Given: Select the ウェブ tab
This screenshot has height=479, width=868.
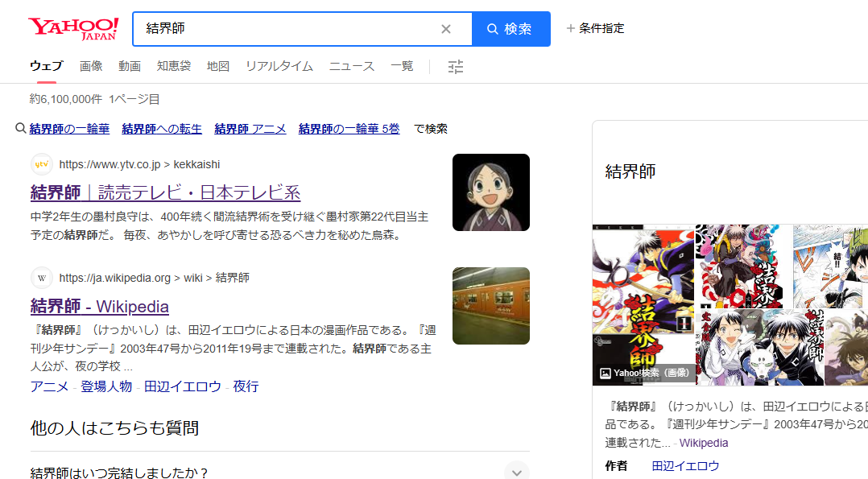Looking at the screenshot, I should 47,66.
